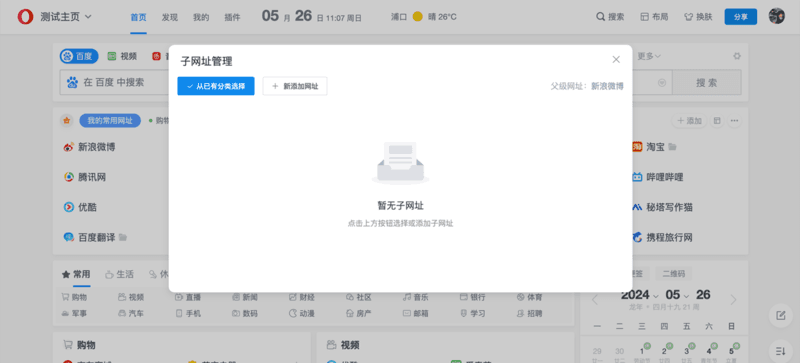This screenshot has height=363, width=800.
Task: Click the search box history dropdown arrow
Action: click(662, 83)
